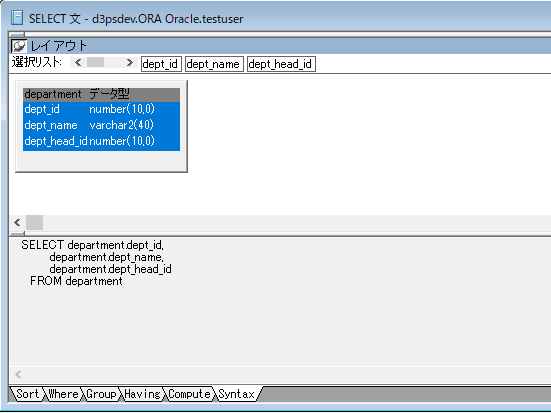This screenshot has width=551, height=413.
Task: Open the Group tab
Action: (101, 394)
